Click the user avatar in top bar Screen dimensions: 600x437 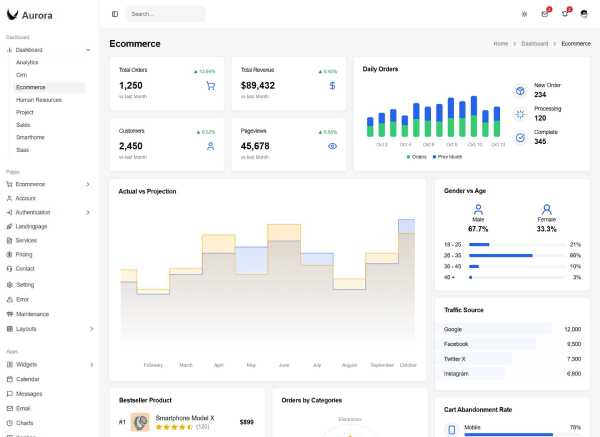pos(584,14)
